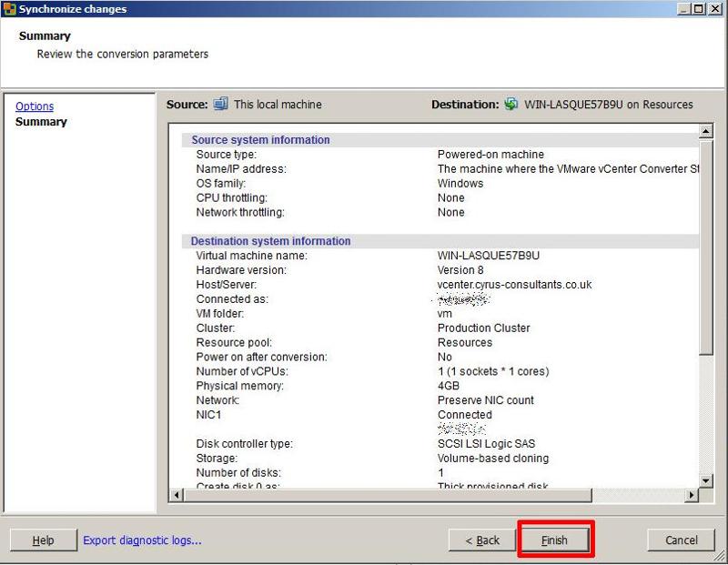Image resolution: width=728 pixels, height=565 pixels.
Task: Select the 'Resource pool:' label
Action: pyautogui.click(x=234, y=343)
